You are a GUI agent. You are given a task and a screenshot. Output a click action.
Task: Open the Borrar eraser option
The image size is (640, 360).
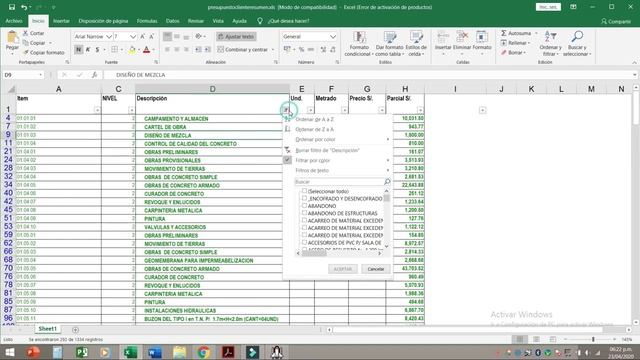click(513, 53)
